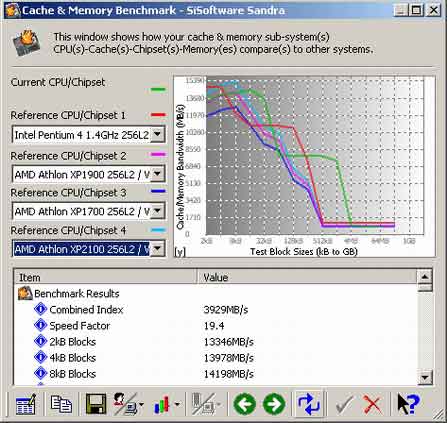Click the options table icon in bottom toolbar
This screenshot has width=447, height=423.
(x=26, y=404)
